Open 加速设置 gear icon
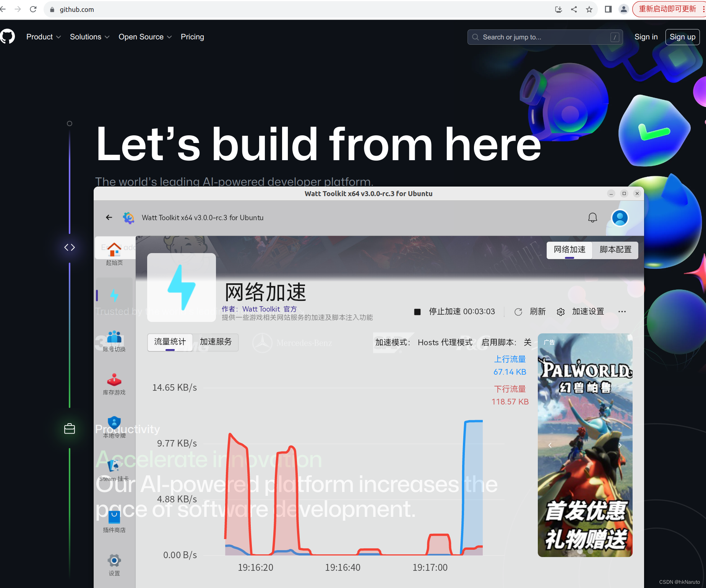Screen dimensions: 706x588 [x=561, y=312]
